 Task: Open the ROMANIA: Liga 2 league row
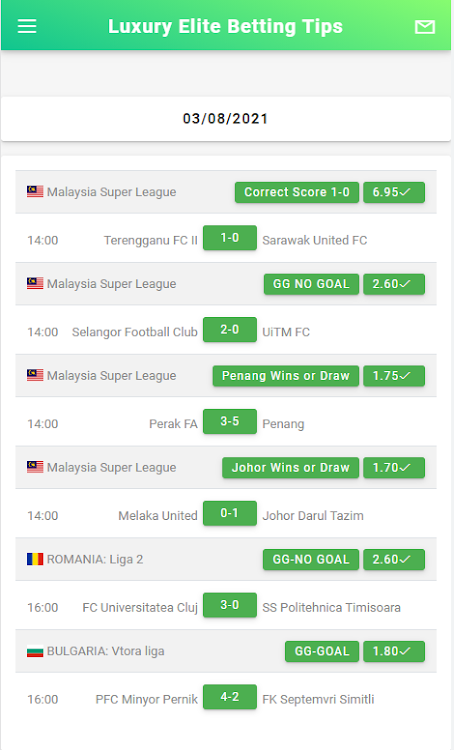point(226,559)
